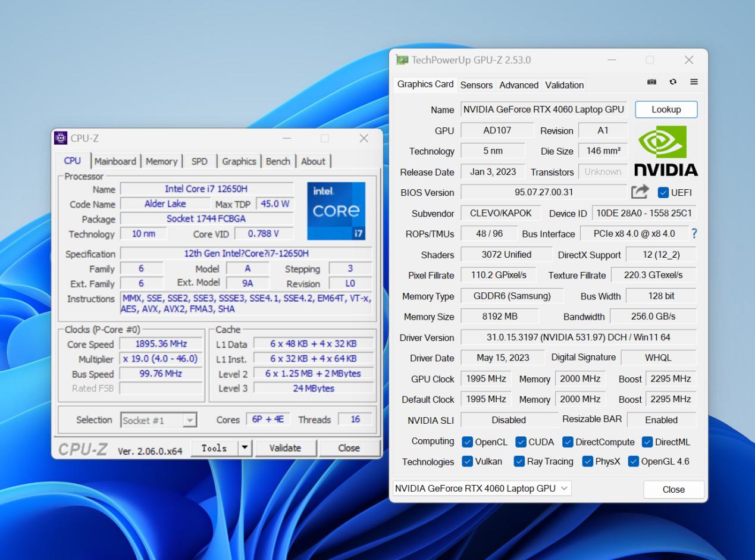The height and width of the screenshot is (560, 755).
Task: Click the Bus Interface value PCIe x8 4.0
Action: coord(634,234)
